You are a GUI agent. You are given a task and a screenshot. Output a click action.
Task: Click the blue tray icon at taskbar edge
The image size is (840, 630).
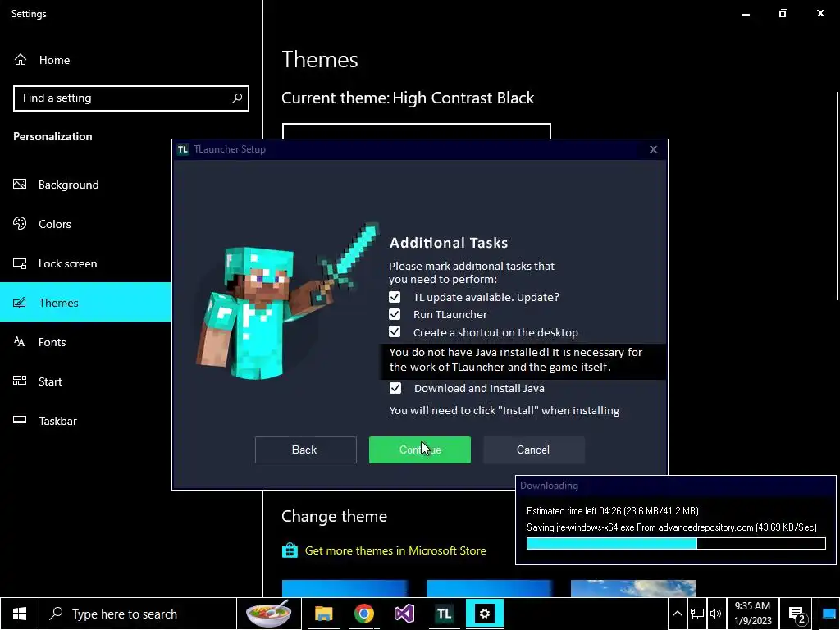coord(829,614)
